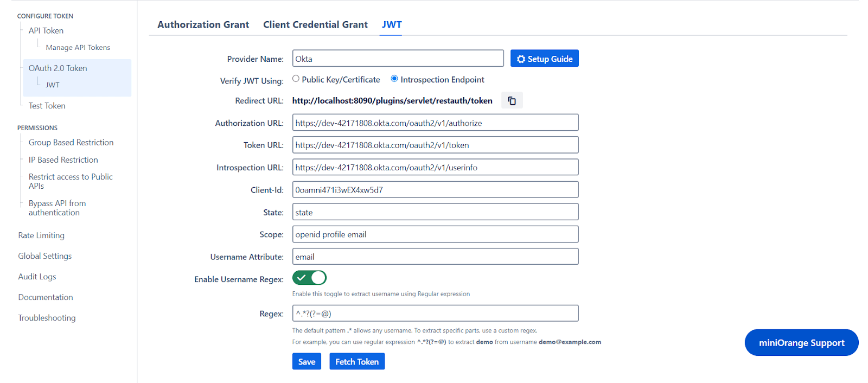868x383 pixels.
Task: Open miniOrange Support chat
Action: (801, 342)
